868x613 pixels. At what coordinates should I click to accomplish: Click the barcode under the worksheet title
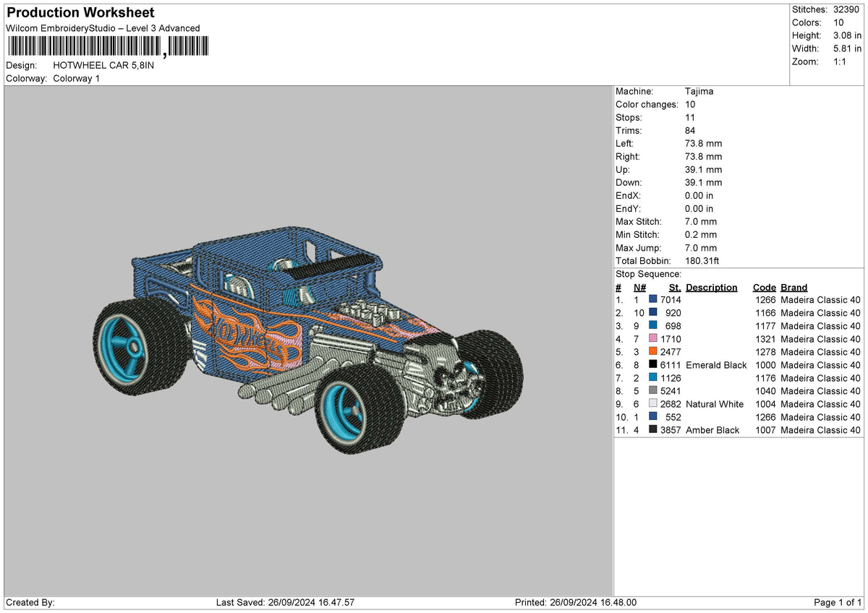108,46
